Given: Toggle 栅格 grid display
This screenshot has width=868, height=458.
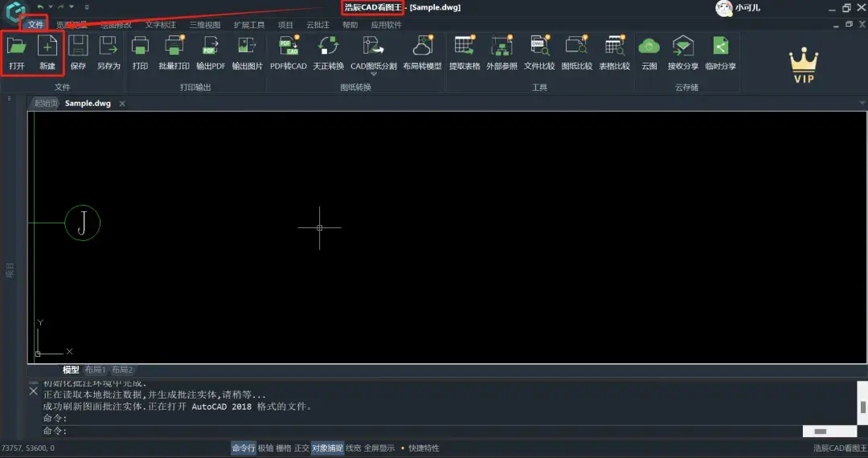Looking at the screenshot, I should [284, 448].
